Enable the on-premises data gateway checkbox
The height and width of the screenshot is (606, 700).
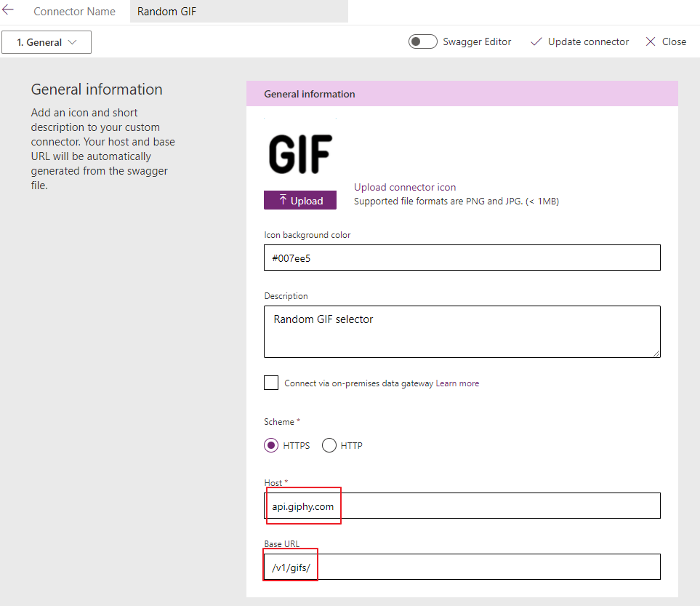coord(271,383)
